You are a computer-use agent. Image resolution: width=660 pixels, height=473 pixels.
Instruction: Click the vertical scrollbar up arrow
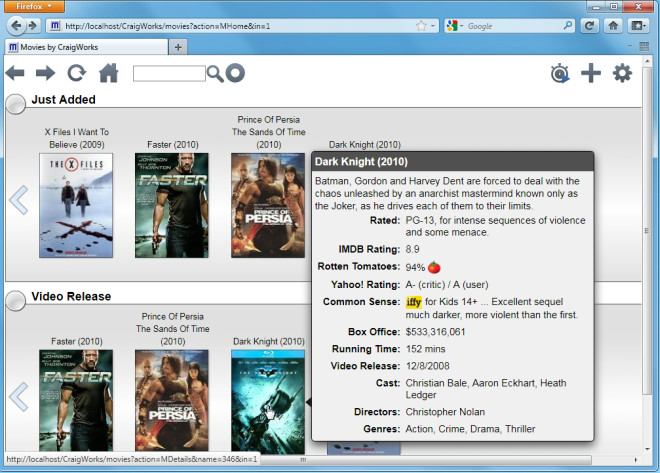[647, 61]
